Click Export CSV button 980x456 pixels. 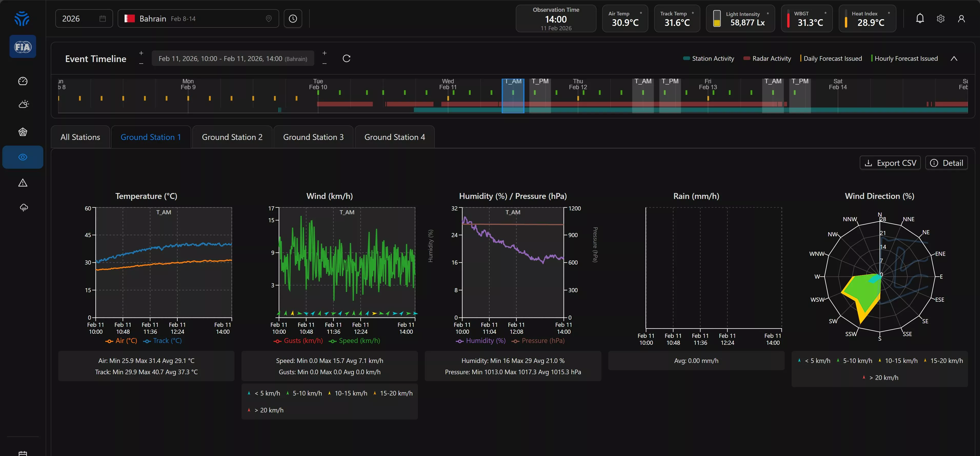890,163
